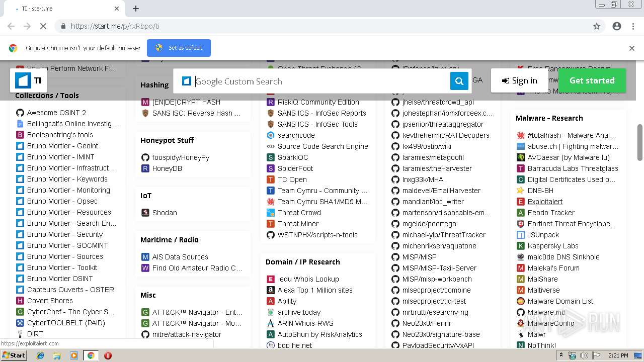Open the SpiderFoot link
Viewport: 644px width, 362px height.
pyautogui.click(x=295, y=168)
